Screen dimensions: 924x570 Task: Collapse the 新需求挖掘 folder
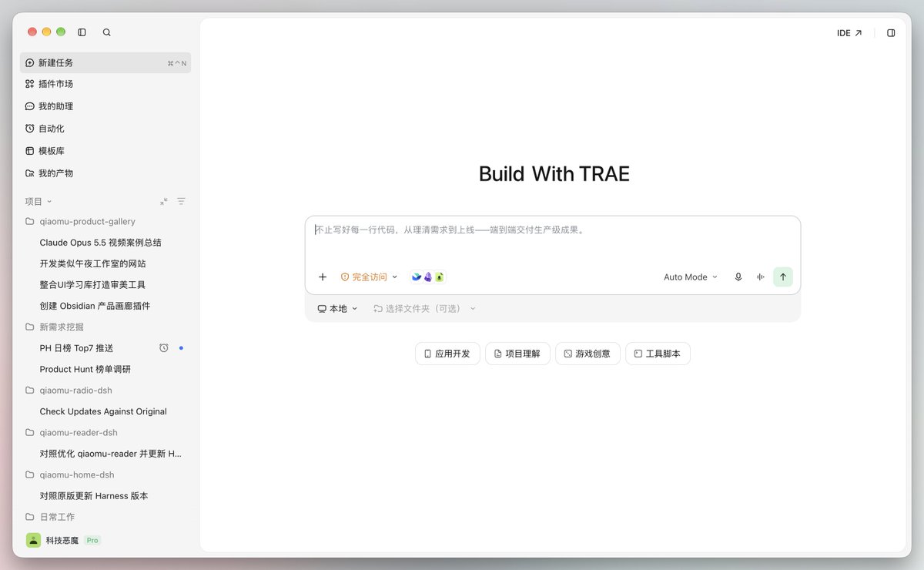pyautogui.click(x=105, y=327)
